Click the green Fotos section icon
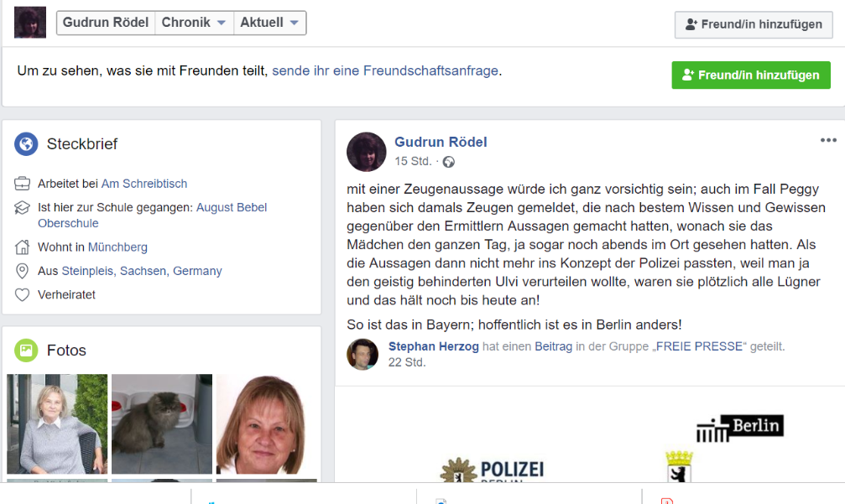 [26, 350]
